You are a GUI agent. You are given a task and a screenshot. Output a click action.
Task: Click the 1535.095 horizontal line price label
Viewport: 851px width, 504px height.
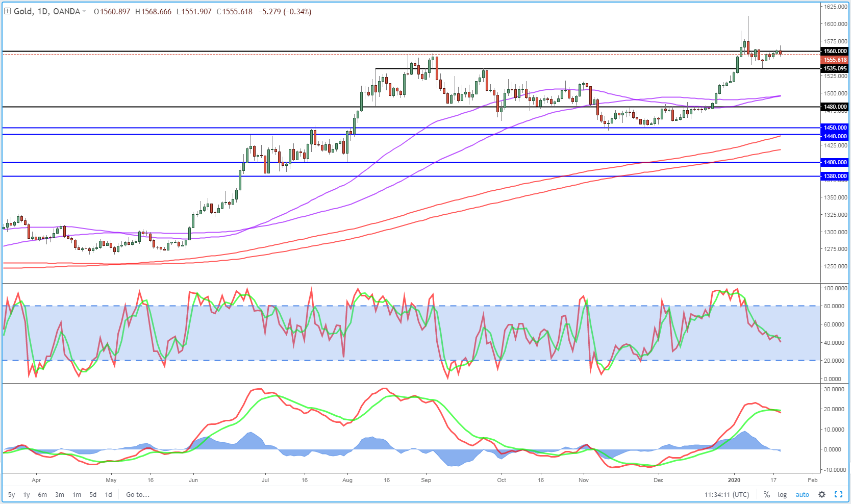[835, 68]
